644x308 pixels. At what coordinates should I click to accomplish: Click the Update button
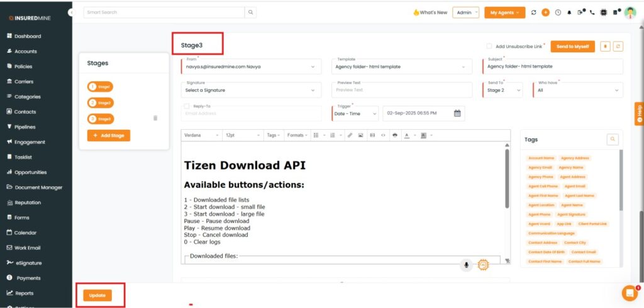click(97, 295)
